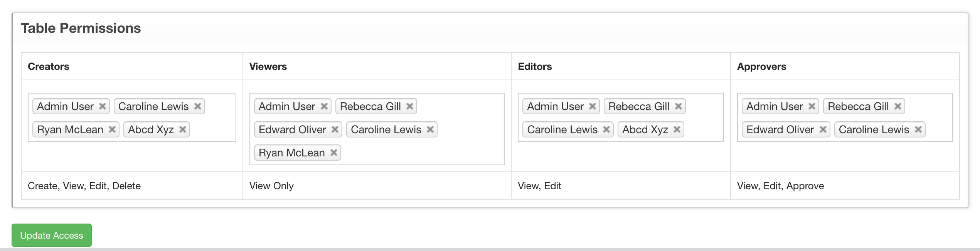Click the Update Access button
The image size is (980, 251).
tap(52, 235)
